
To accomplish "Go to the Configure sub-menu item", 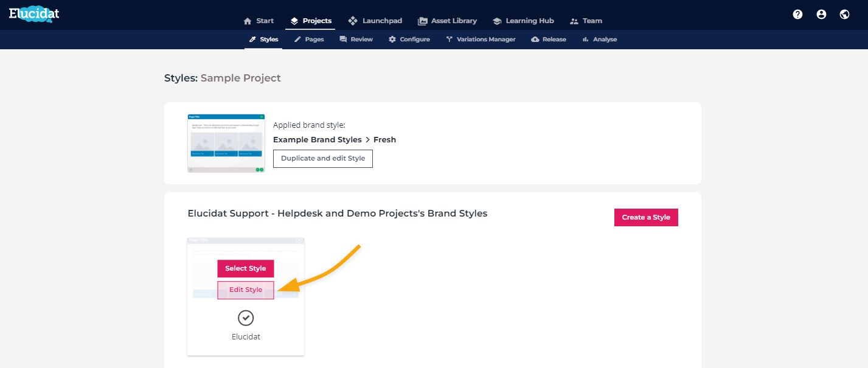I will click(x=409, y=40).
